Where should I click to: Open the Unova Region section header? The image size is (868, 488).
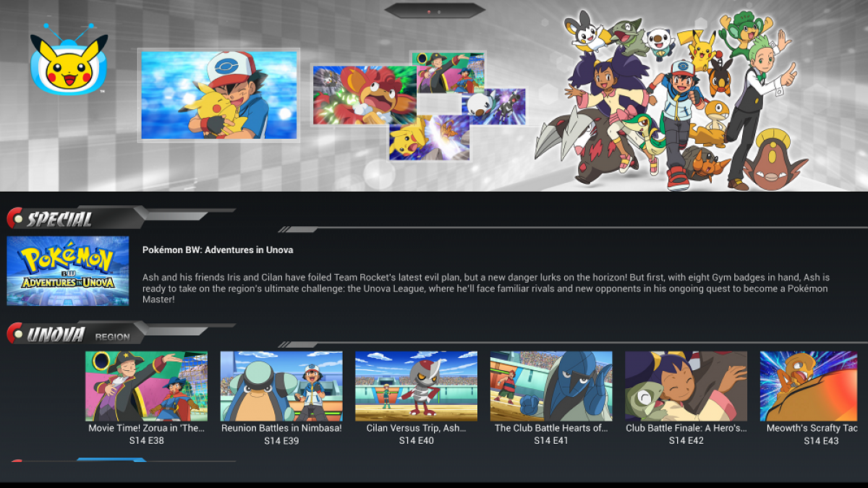[x=78, y=333]
